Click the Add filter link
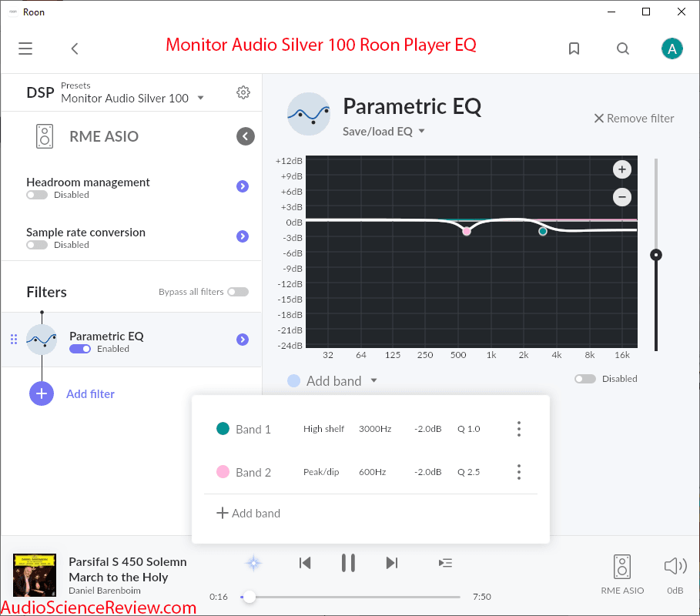Viewport: 700px width, 616px height. (91, 393)
